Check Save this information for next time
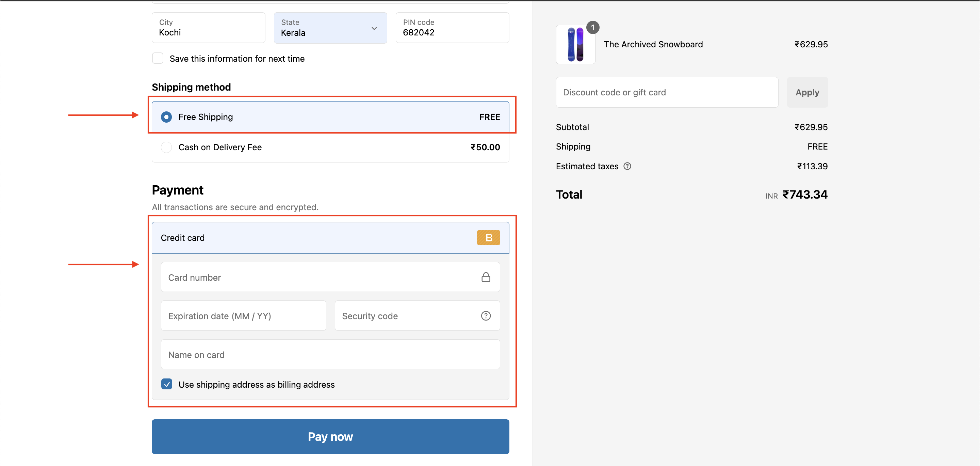 tap(158, 58)
